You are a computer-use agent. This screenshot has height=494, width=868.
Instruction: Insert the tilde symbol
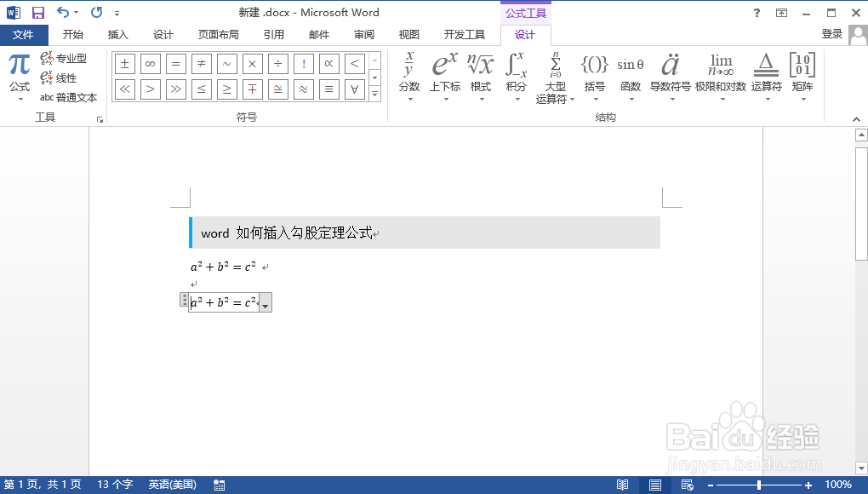click(226, 64)
